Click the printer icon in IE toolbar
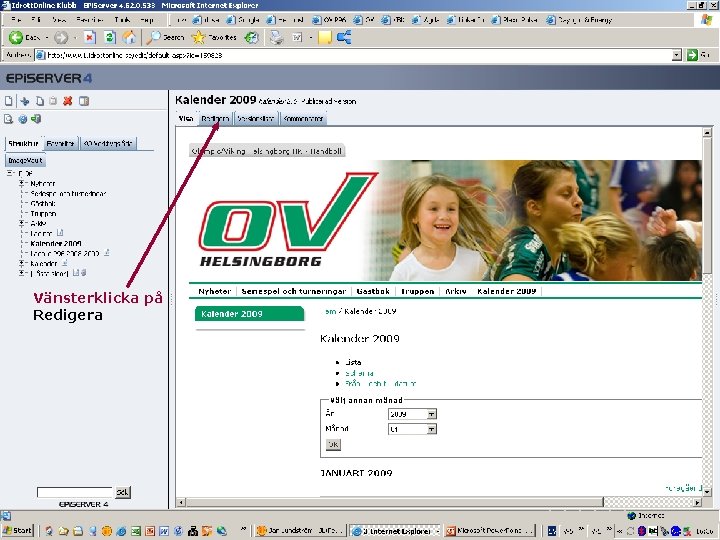The height and width of the screenshot is (540, 720). [276, 37]
